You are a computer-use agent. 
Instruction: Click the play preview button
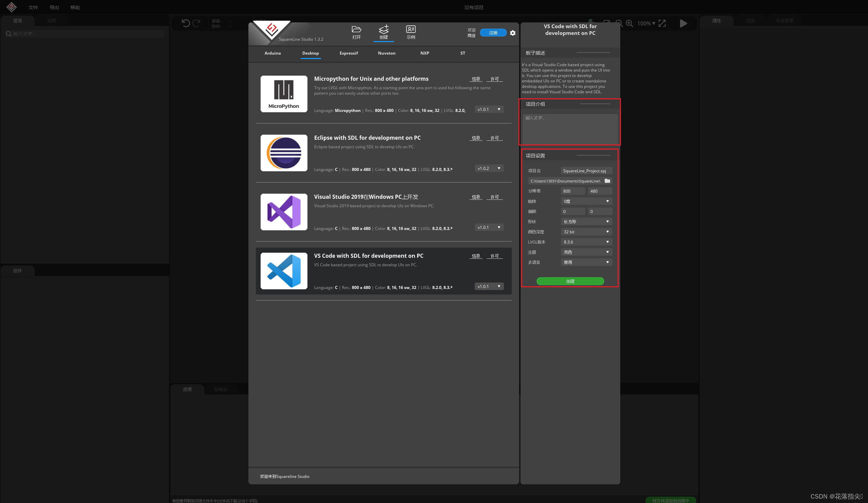[683, 23]
